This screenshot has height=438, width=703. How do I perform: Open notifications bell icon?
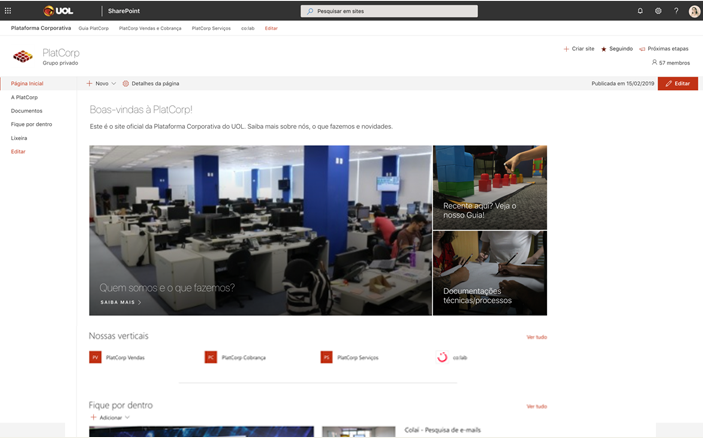point(640,11)
